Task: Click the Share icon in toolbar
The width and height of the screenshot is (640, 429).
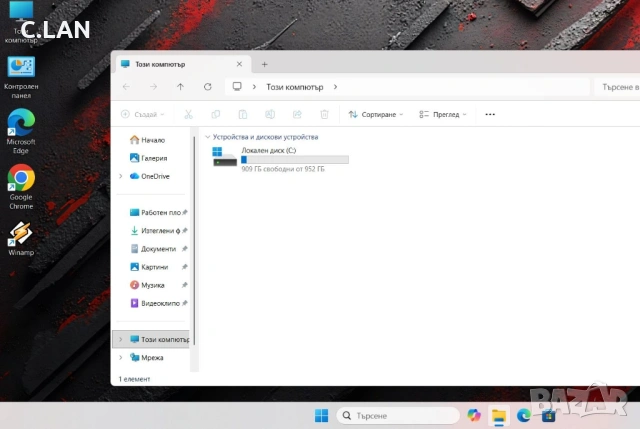Action: point(297,114)
